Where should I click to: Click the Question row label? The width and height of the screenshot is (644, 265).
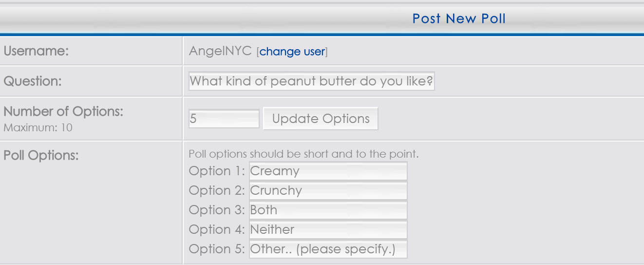point(33,81)
